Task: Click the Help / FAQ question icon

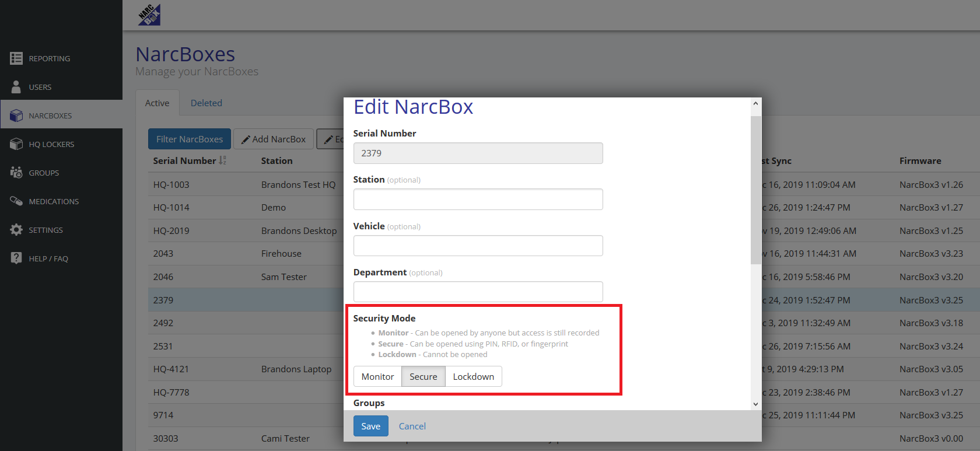Action: [16, 258]
